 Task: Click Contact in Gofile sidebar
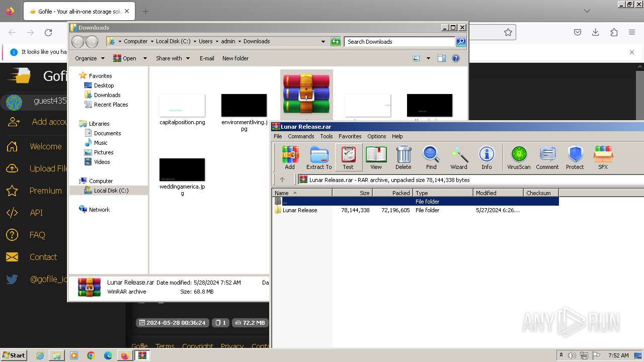pyautogui.click(x=43, y=257)
